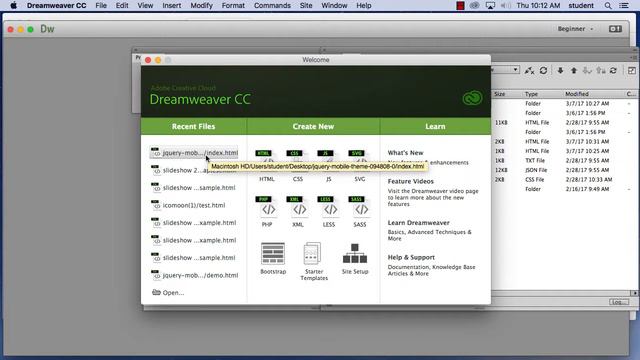Open the Apple menu
Image resolution: width=640 pixels, height=360 pixels.
tap(13, 5)
